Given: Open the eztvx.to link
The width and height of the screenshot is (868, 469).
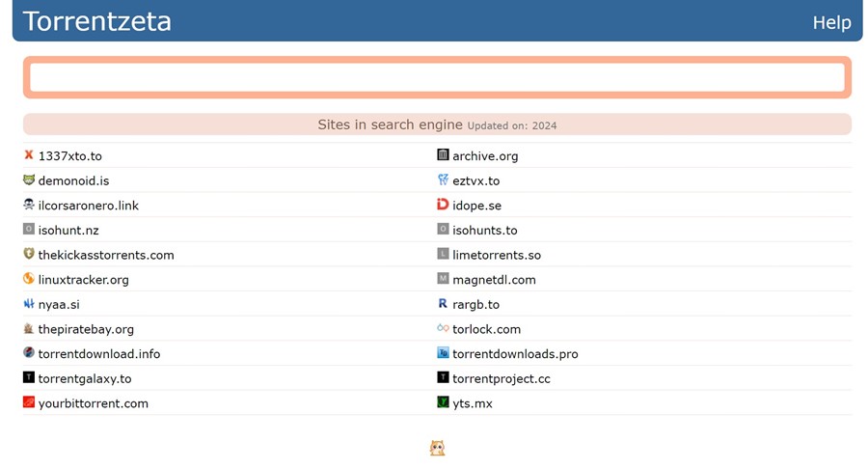Looking at the screenshot, I should (x=475, y=180).
